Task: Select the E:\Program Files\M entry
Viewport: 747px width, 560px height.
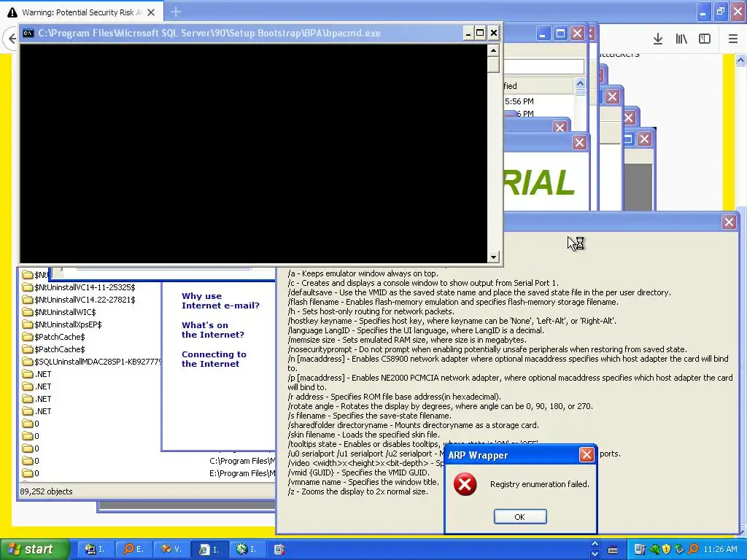Action: point(242,473)
